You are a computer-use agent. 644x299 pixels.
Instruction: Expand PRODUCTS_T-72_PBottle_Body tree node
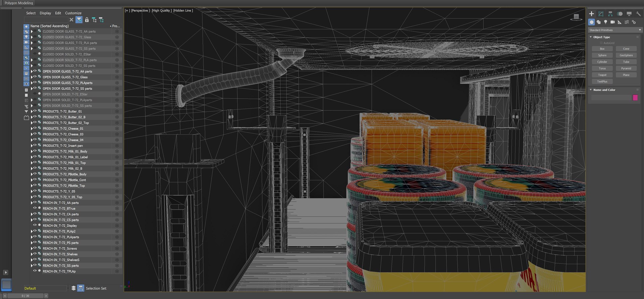(32, 174)
